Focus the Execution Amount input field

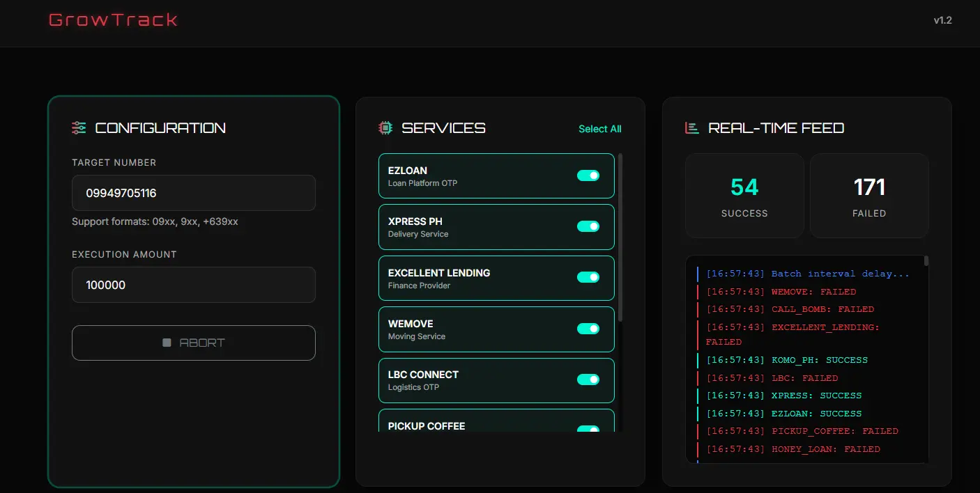(194, 285)
